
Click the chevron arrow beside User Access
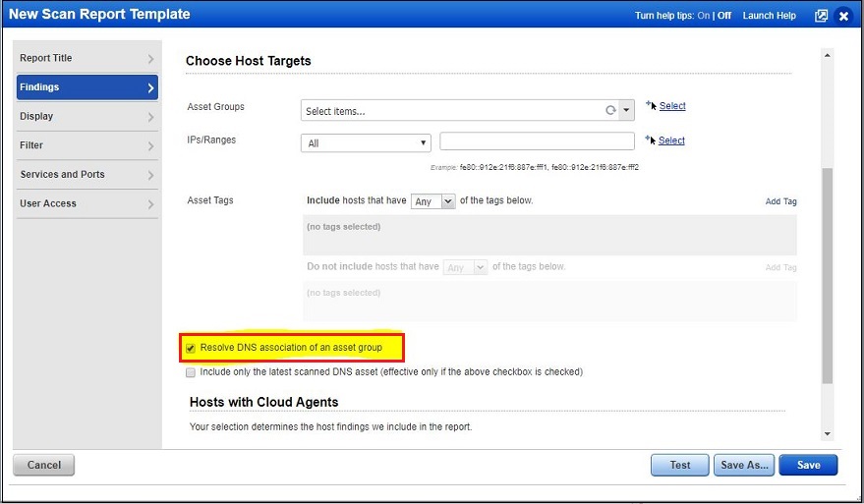[150, 204]
